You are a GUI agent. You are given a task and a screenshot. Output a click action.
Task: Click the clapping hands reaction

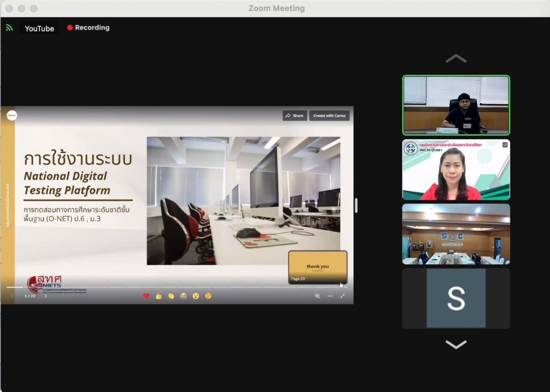(171, 296)
